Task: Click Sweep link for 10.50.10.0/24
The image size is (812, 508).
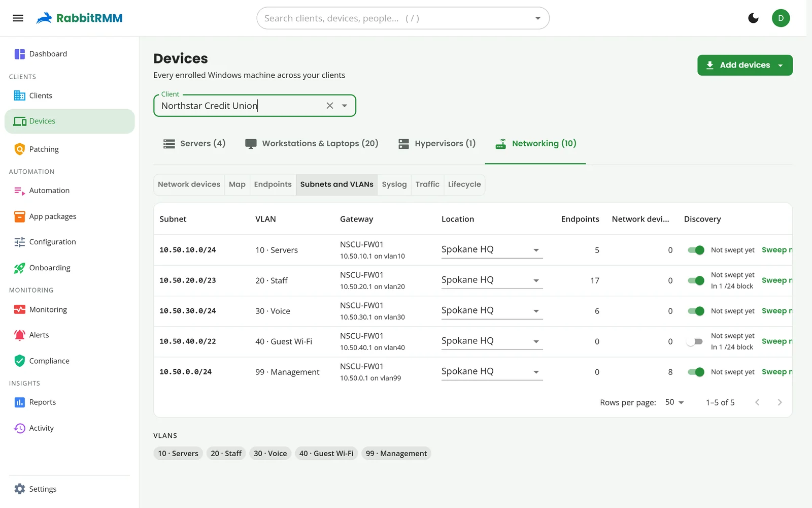Action: 776,250
